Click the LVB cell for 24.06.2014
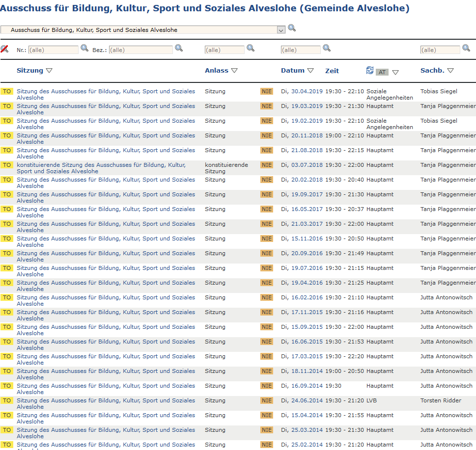476x450 pixels. 371,400
